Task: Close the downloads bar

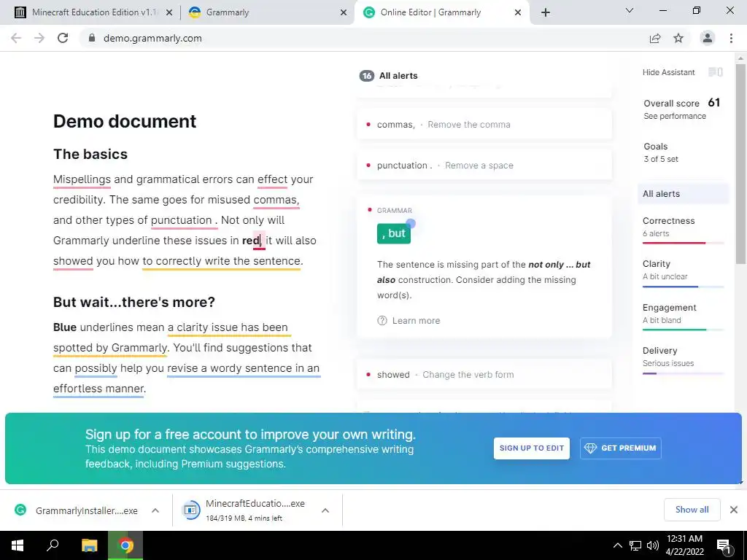Action: [x=734, y=510]
